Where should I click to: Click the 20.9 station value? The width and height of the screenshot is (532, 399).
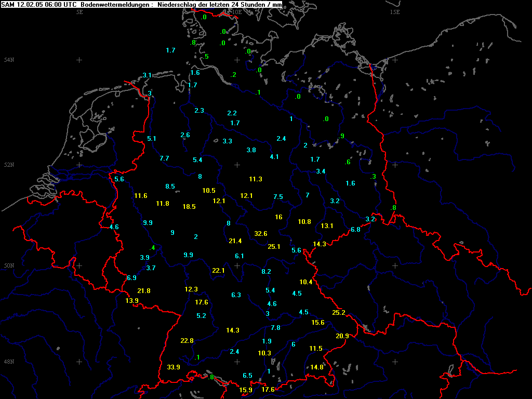click(342, 336)
